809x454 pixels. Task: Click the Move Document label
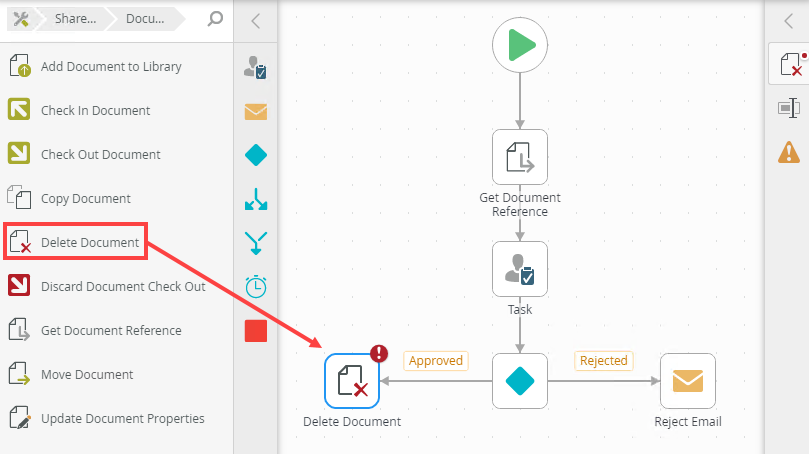click(x=87, y=375)
